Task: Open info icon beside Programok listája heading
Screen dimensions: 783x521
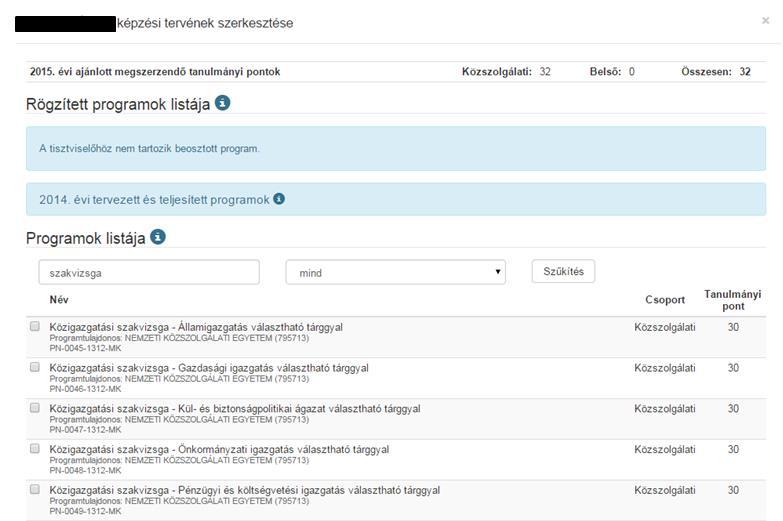Action: (158, 237)
